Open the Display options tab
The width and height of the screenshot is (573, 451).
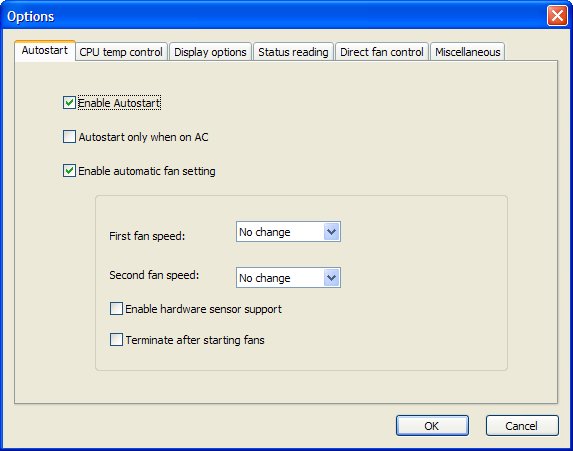coord(210,52)
